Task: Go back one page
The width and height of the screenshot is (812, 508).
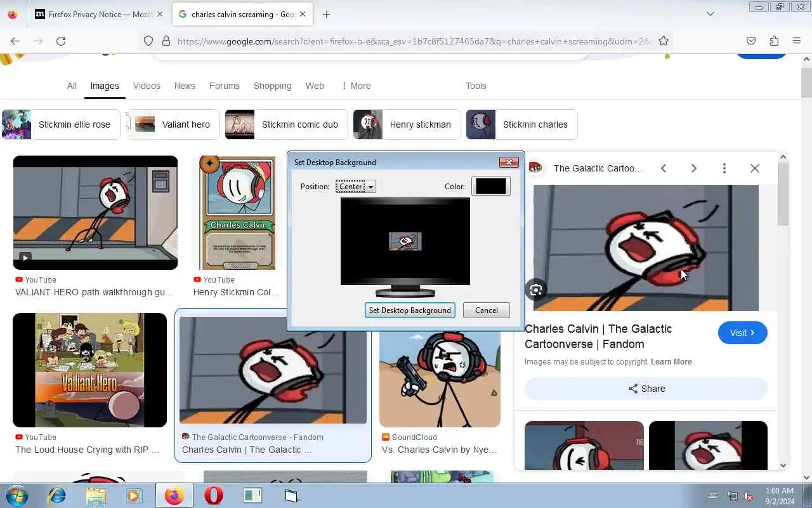Action: click(15, 41)
